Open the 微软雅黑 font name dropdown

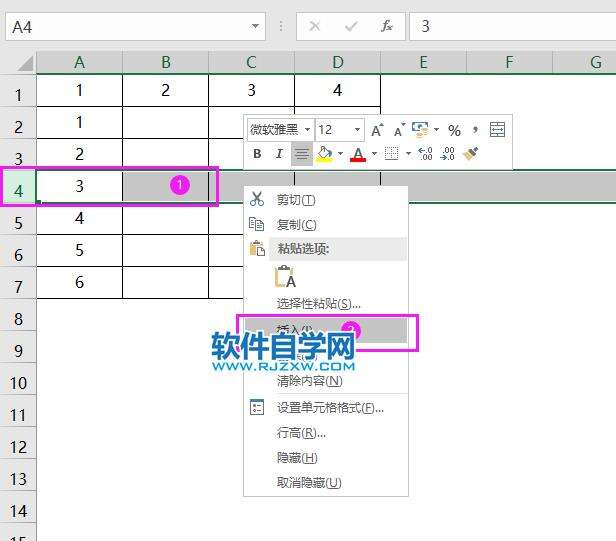pyautogui.click(x=307, y=130)
